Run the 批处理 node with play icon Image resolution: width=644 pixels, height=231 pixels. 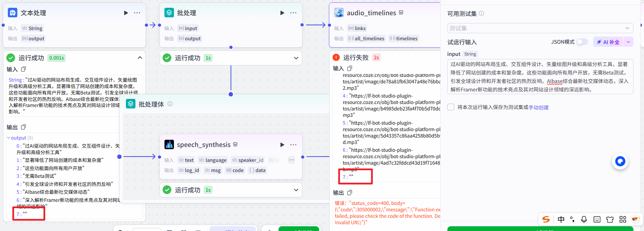click(x=282, y=13)
